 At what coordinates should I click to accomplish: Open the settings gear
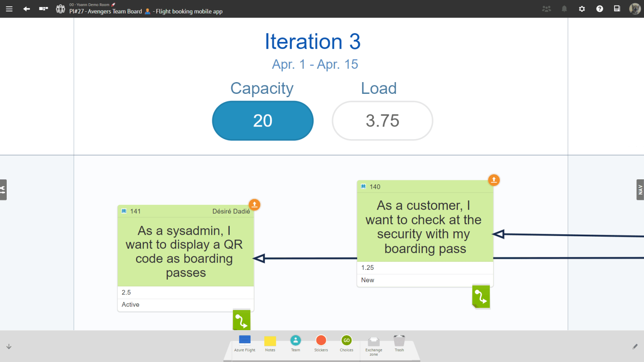point(582,8)
